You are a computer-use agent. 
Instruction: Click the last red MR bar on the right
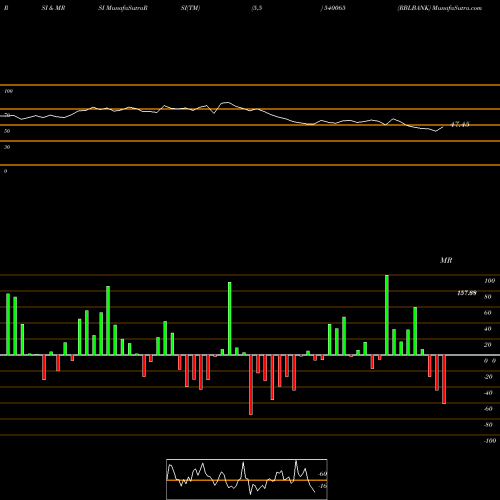(x=444, y=379)
